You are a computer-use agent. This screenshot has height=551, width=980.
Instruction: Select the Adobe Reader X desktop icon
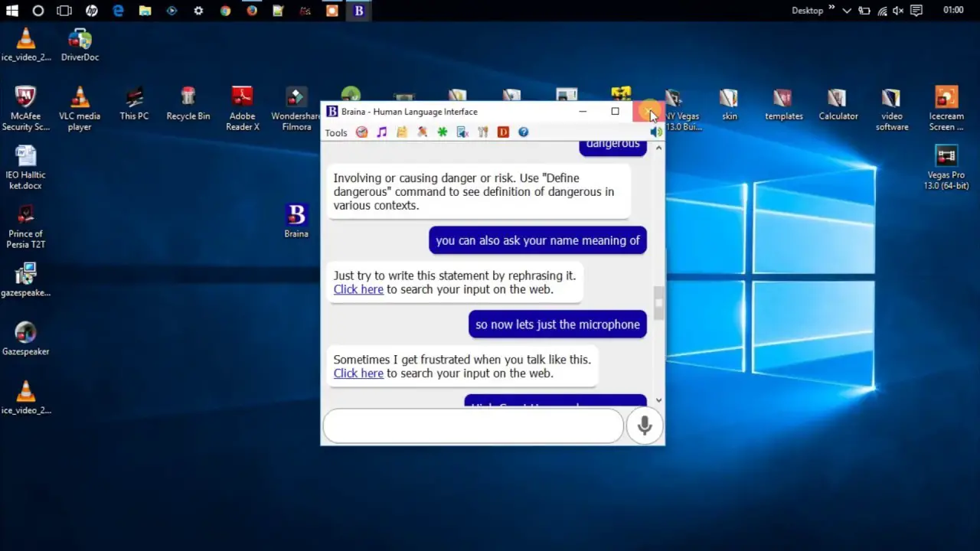[242, 108]
